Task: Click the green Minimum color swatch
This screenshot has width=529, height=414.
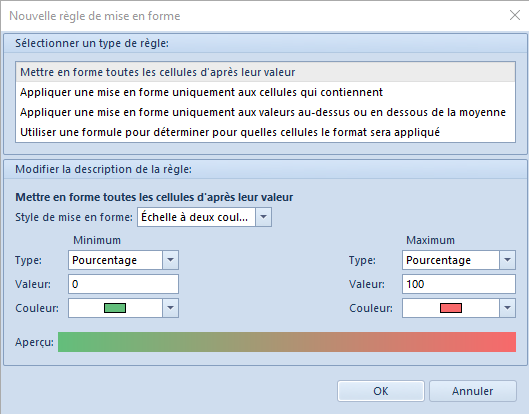Action: (x=115, y=308)
